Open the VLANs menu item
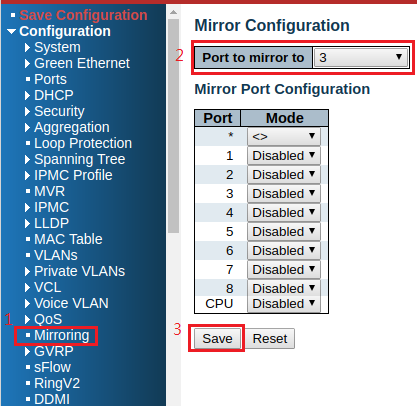417x406 pixels. click(56, 255)
